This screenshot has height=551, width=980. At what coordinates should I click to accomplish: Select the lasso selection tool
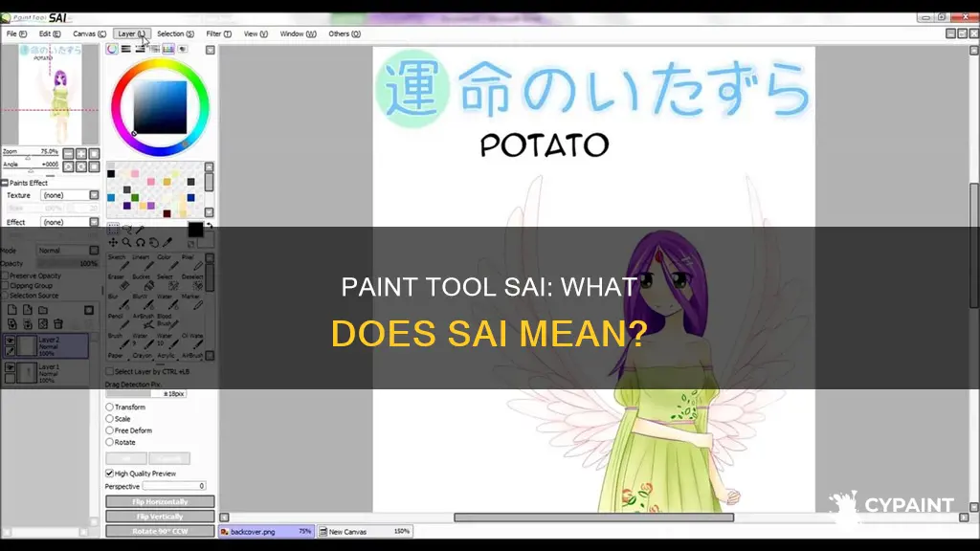click(x=127, y=229)
